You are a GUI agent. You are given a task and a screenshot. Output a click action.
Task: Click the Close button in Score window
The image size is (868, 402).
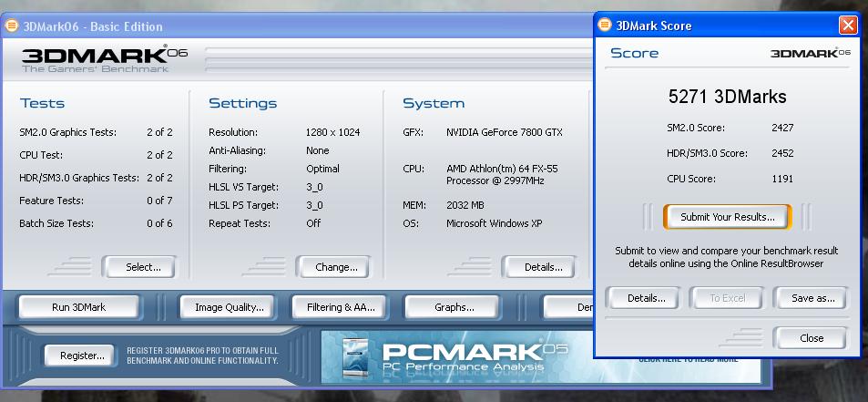pos(812,338)
